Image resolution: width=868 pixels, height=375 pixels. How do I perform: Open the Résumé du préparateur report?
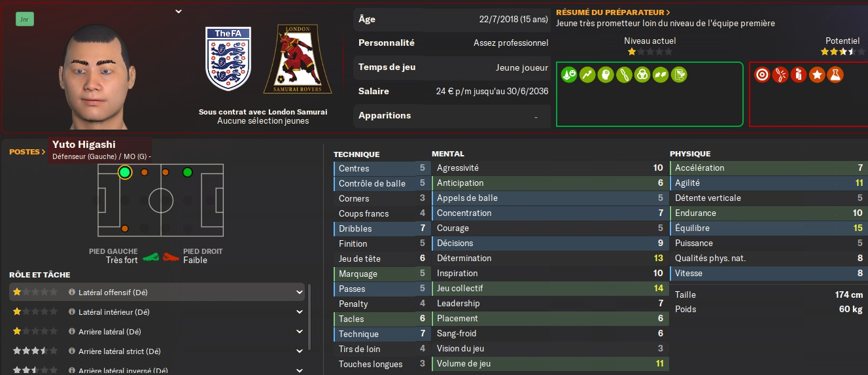click(612, 12)
